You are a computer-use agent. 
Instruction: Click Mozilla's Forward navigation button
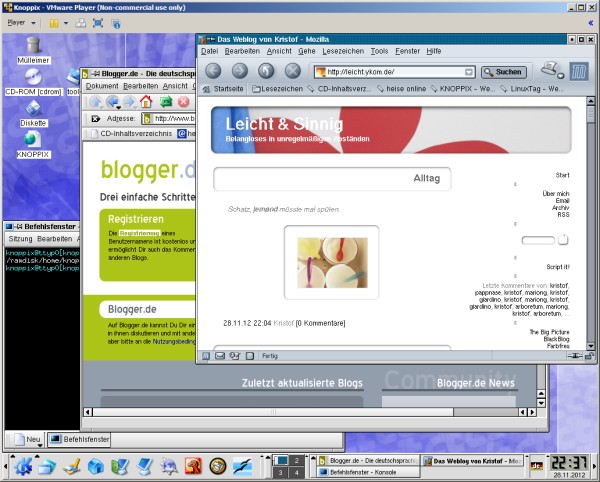pos(240,71)
